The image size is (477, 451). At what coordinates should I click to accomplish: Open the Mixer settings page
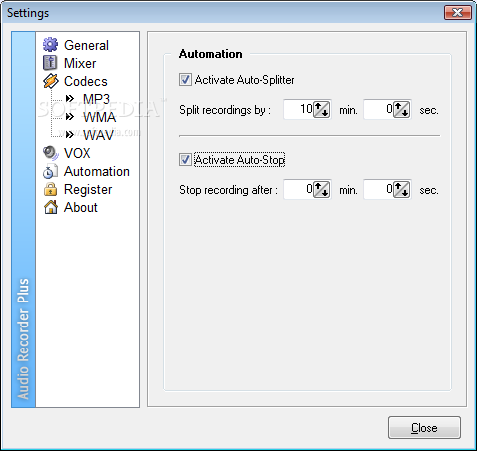[x=80, y=63]
